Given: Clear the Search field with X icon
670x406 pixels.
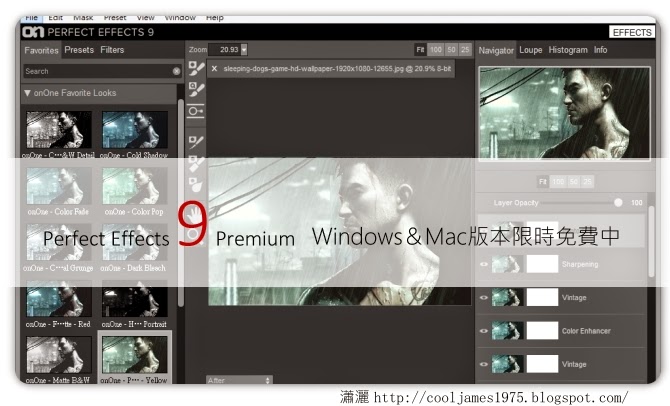Looking at the screenshot, I should point(176,71).
